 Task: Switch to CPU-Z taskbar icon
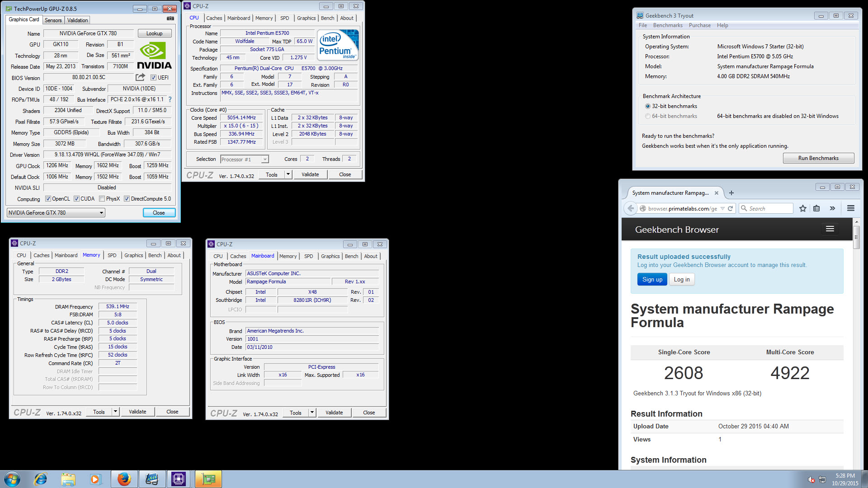(x=179, y=479)
